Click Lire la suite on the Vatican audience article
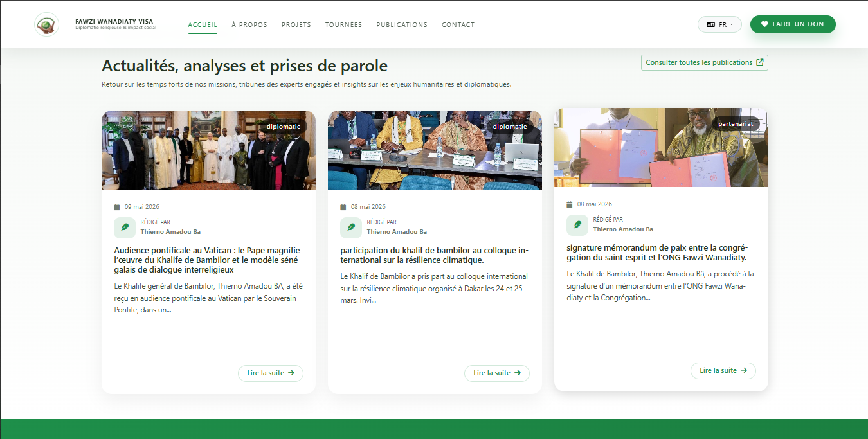Screen dimensions: 868x439 (271, 373)
